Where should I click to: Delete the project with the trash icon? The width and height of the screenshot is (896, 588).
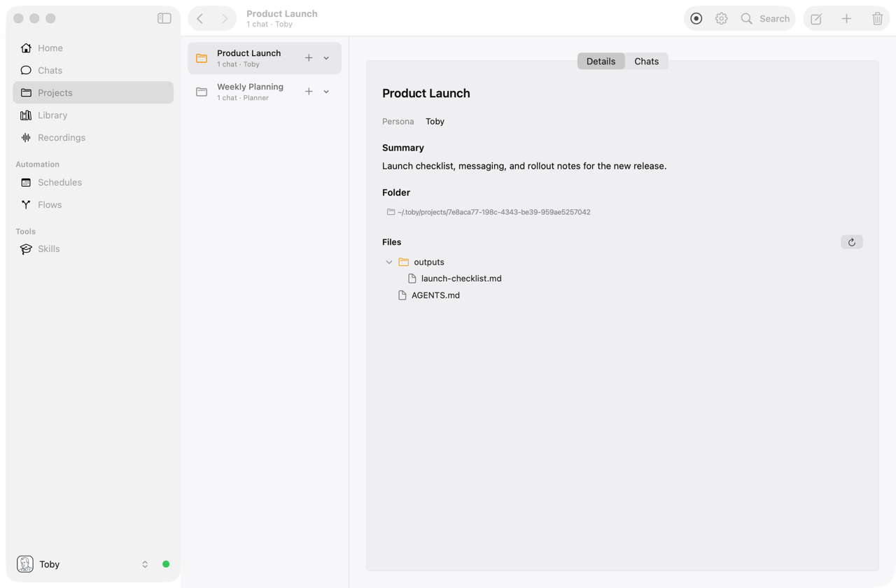[877, 19]
